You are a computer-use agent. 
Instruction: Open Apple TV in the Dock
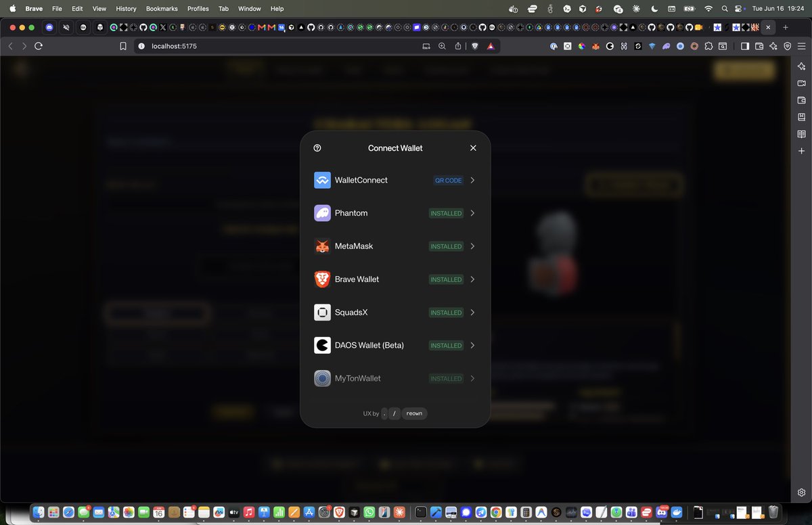[234, 512]
